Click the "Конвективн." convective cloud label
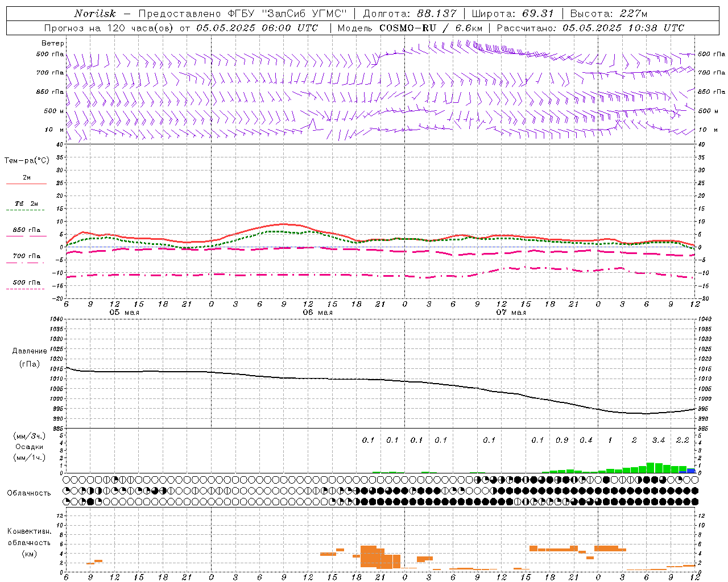 coord(30,531)
